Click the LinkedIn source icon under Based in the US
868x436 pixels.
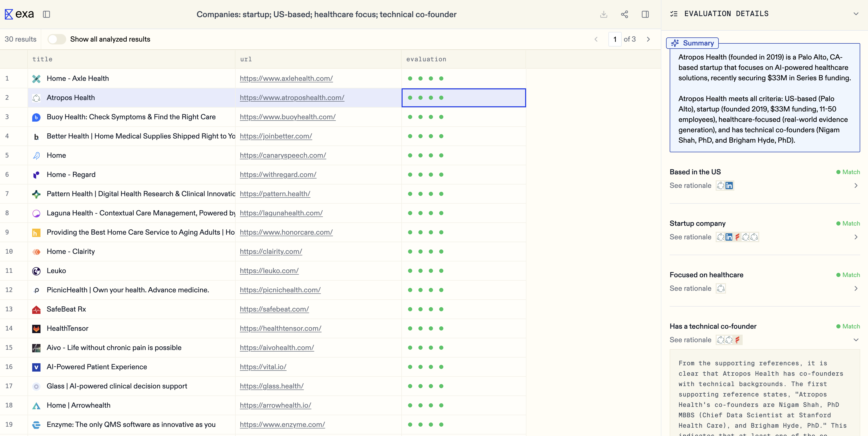[729, 186]
